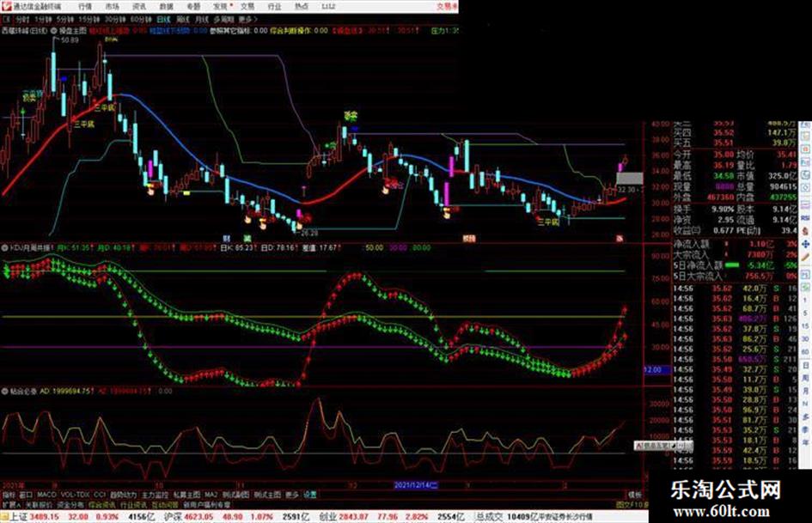
Task: Click the 年 period shortcut in right sidebar
Action: pyautogui.click(x=805, y=442)
